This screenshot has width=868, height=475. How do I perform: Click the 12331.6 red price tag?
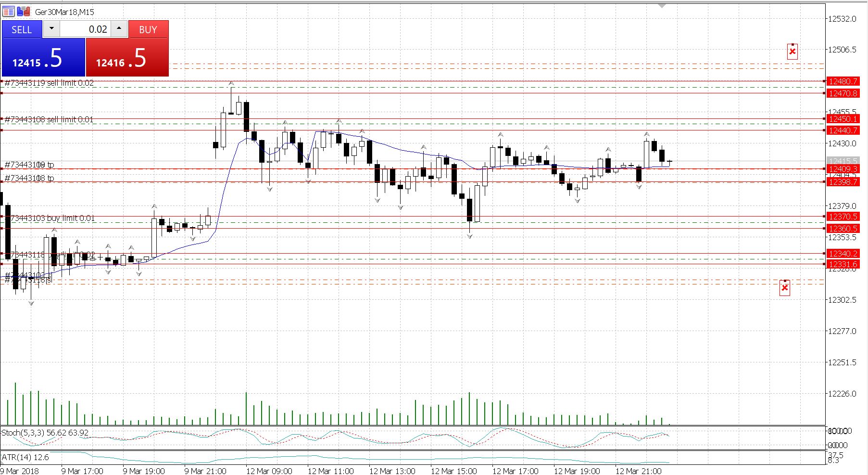point(843,264)
